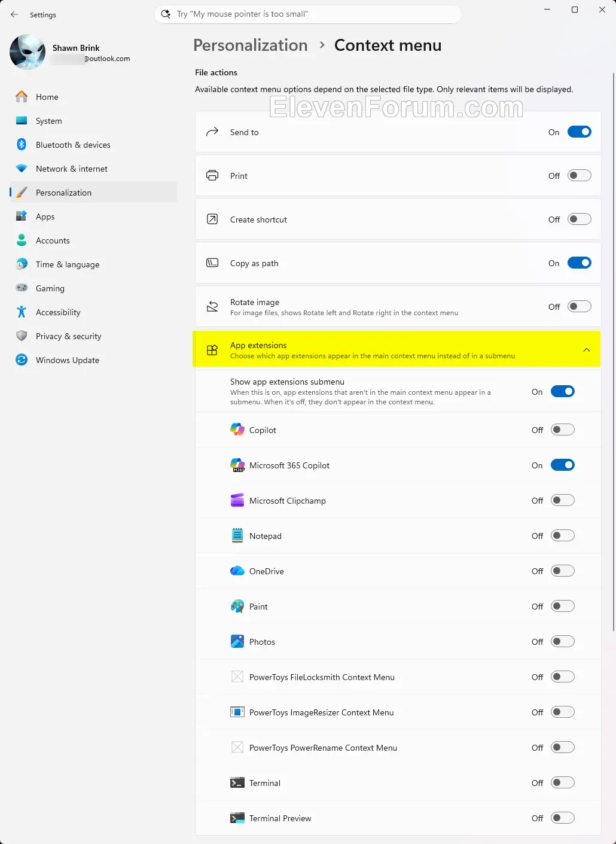Enable PowerToys PowerRename Context Menu toggle
This screenshot has height=844, width=616.
pyautogui.click(x=562, y=747)
